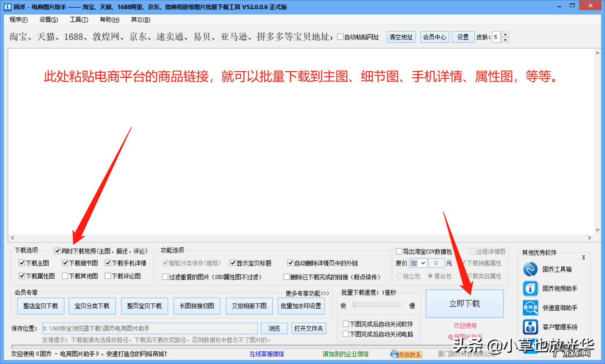Open the 其它(B) menu
The height and width of the screenshot is (364, 605).
140,20
